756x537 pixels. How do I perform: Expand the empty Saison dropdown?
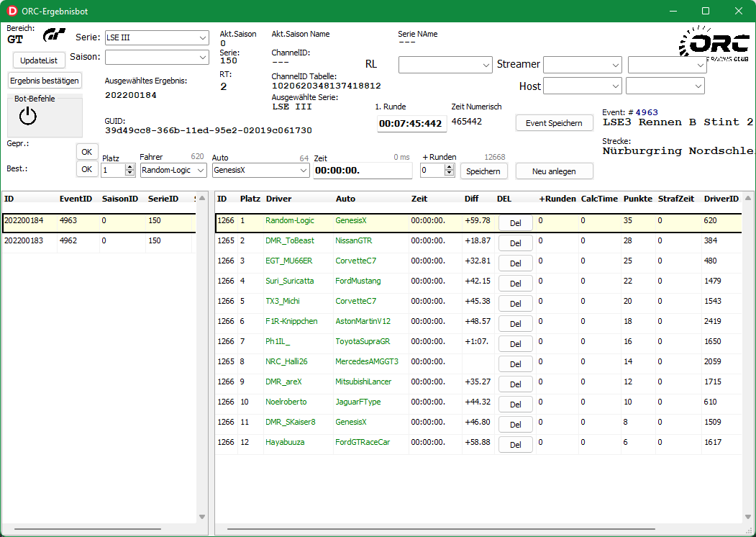(x=156, y=57)
